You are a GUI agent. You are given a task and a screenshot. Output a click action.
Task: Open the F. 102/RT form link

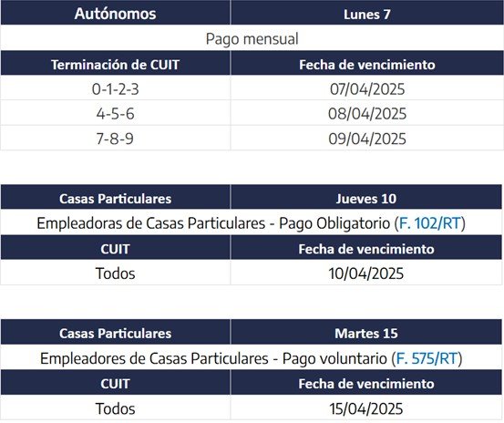pyautogui.click(x=430, y=223)
